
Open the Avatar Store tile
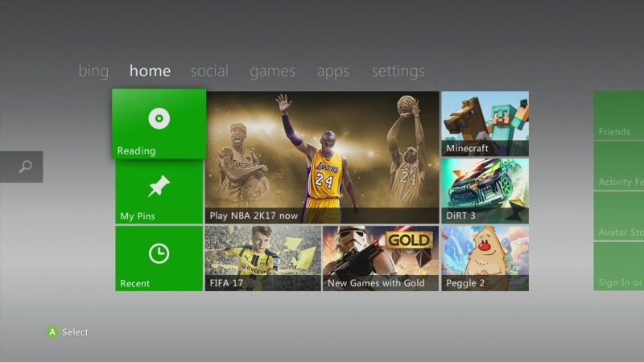click(x=619, y=216)
